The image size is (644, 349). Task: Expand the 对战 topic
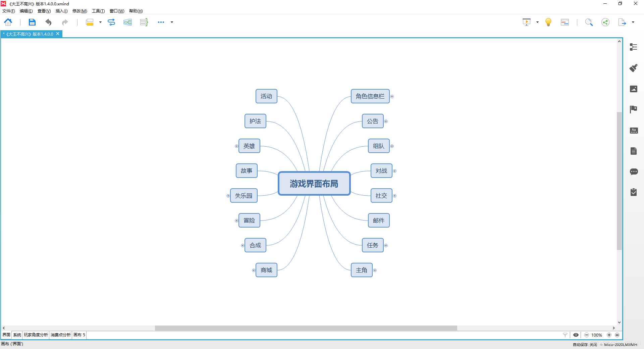point(394,171)
